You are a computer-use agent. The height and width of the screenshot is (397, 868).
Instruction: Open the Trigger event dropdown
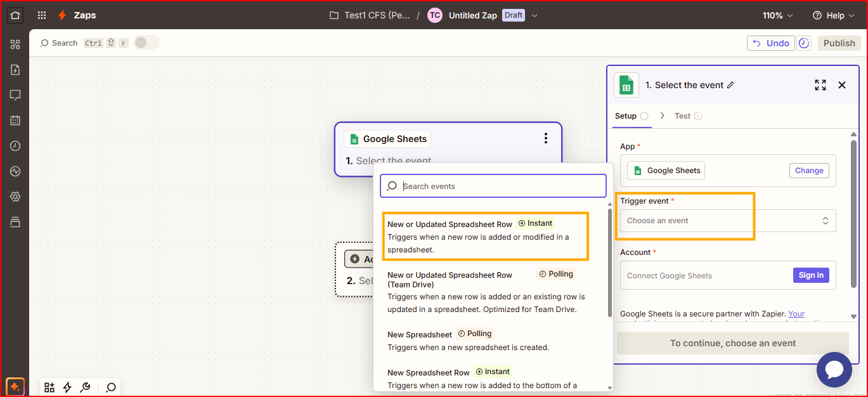pos(728,221)
